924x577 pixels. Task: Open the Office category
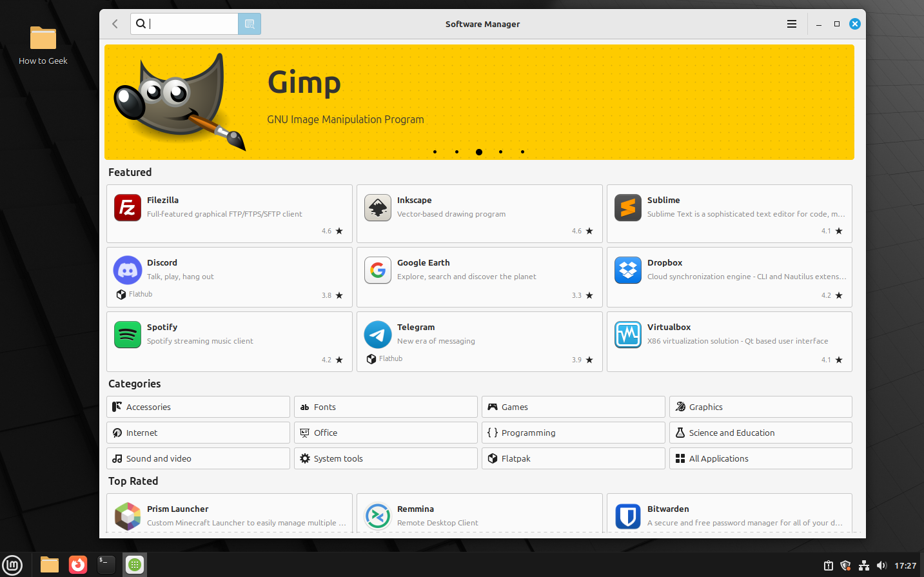point(386,433)
